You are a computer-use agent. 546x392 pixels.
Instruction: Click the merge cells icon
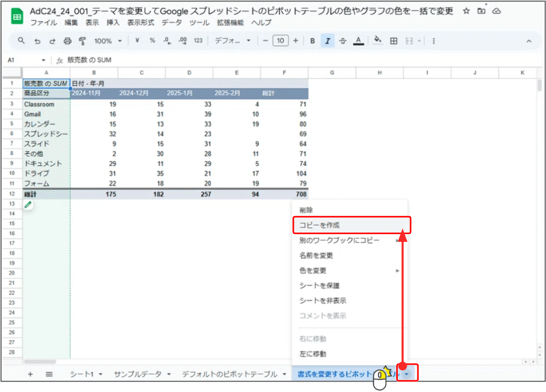pyautogui.click(x=409, y=41)
